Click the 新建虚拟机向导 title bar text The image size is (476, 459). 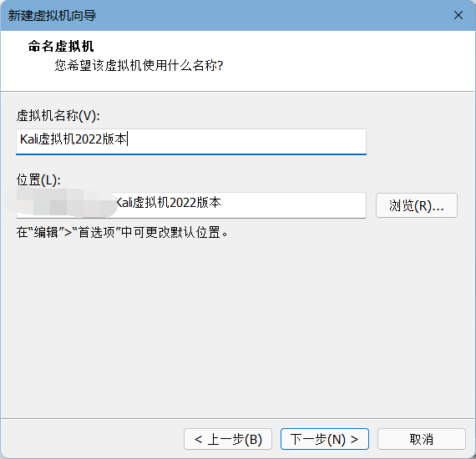[52, 16]
